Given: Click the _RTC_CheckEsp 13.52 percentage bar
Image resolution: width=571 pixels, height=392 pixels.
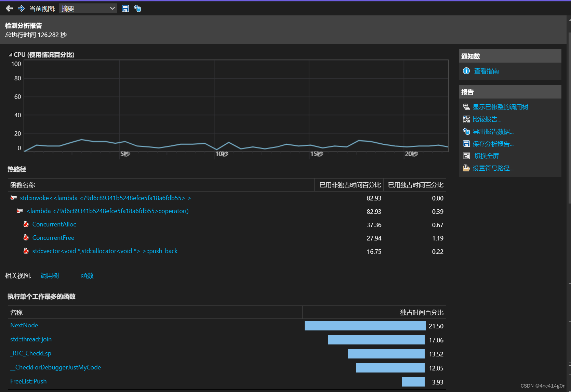Looking at the screenshot, I should coord(386,354).
